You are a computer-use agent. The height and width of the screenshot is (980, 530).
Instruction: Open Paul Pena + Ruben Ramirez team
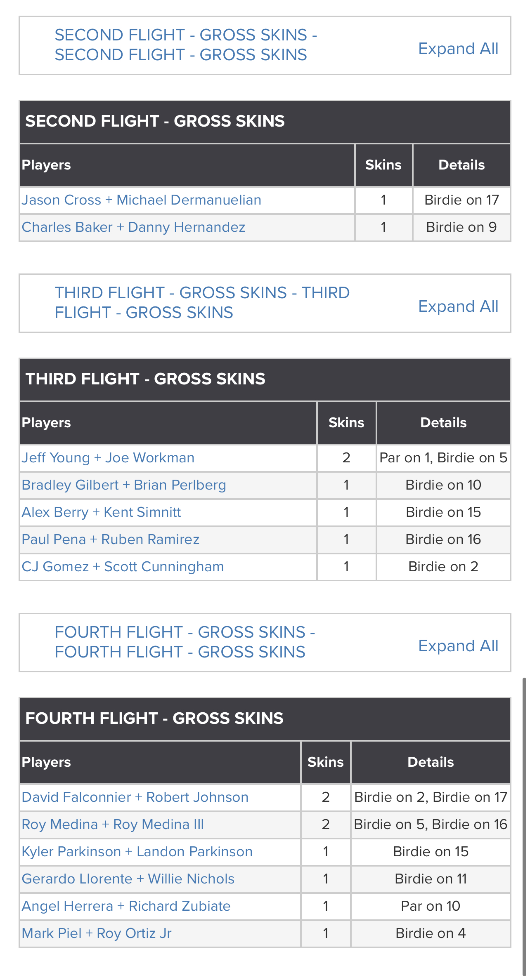coord(111,539)
